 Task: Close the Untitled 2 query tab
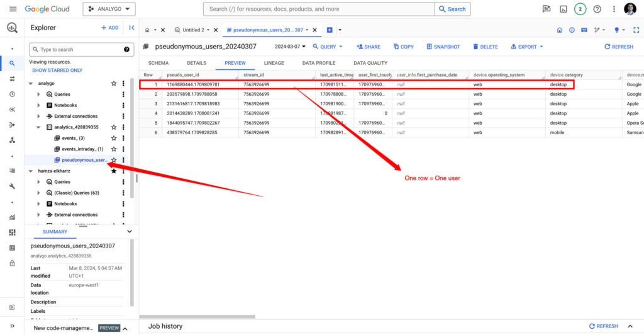[x=216, y=30]
